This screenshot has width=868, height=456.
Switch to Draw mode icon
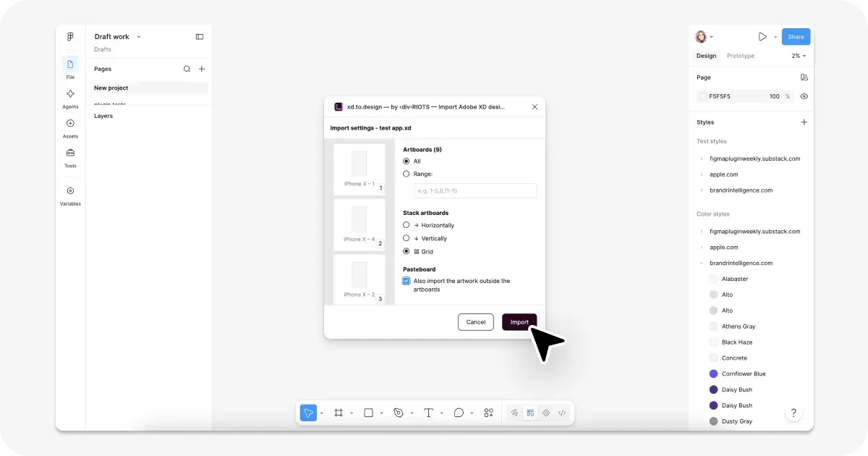(514, 413)
